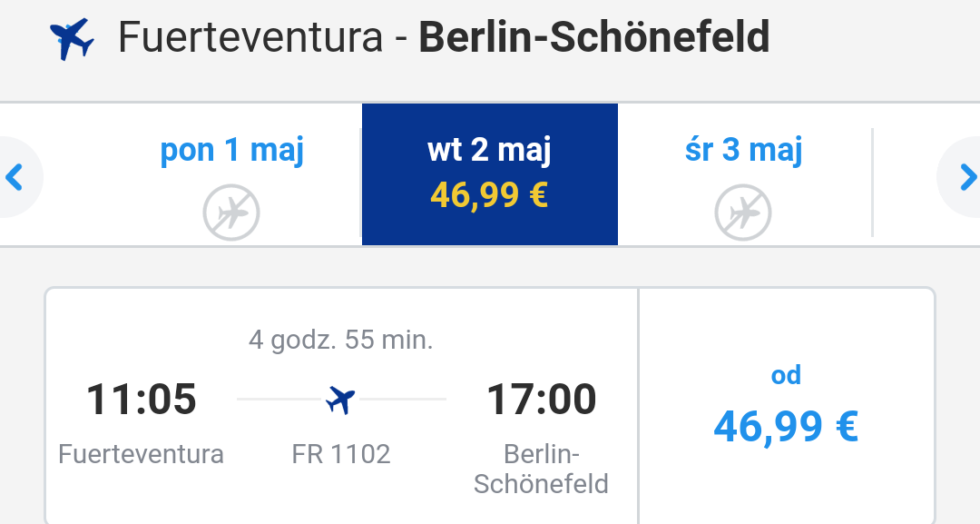Click the airplane icon beside Fuerteventura title

point(72,39)
